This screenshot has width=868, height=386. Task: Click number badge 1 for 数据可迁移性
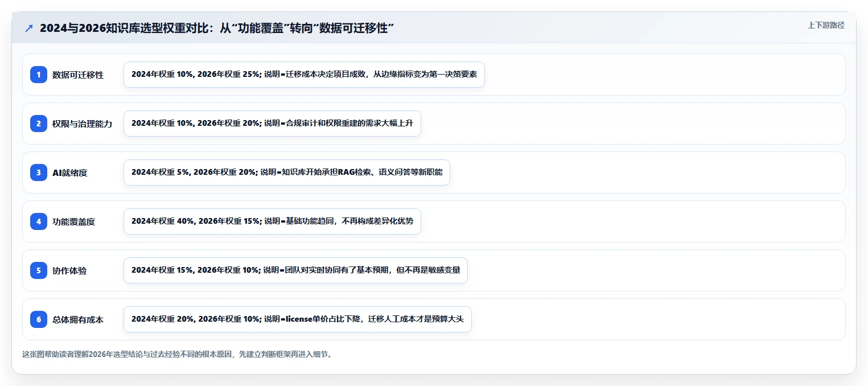(39, 75)
